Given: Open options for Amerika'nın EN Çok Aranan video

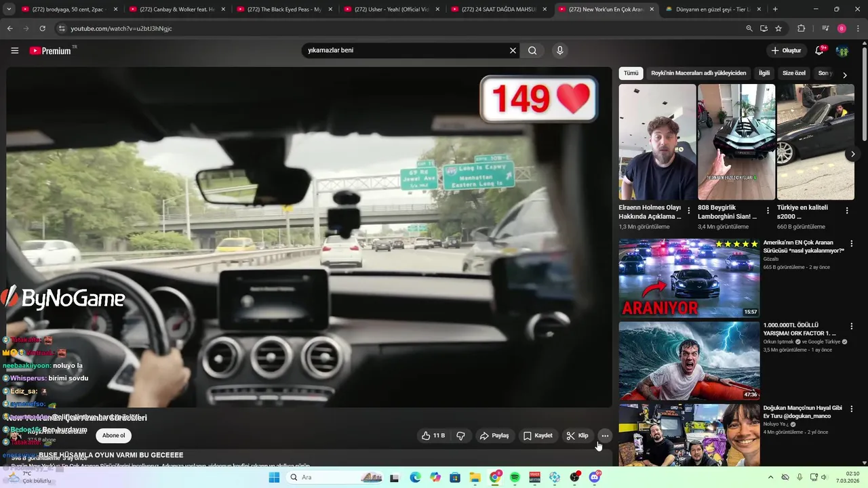Looking at the screenshot, I should tap(852, 243).
